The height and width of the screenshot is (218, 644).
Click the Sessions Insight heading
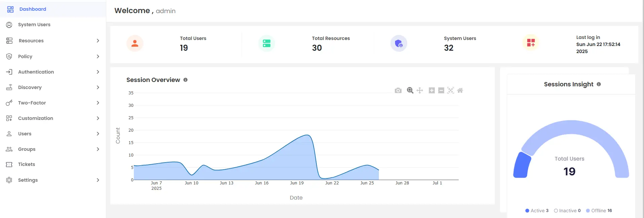tap(569, 84)
